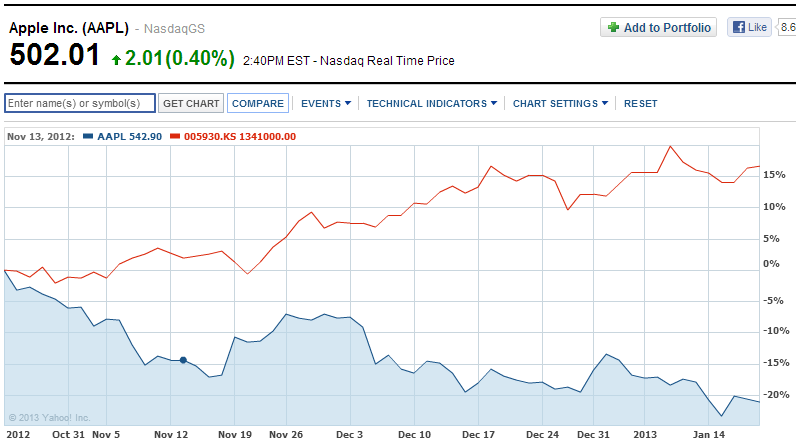Click the red 005930.KS legend color swatch
796x442 pixels.
click(175, 136)
